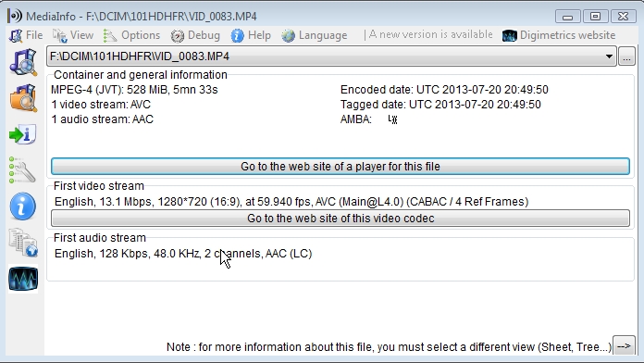The width and height of the screenshot is (644, 363).
Task: Open Preferences via the wrench sidebar icon
Action: [22, 170]
